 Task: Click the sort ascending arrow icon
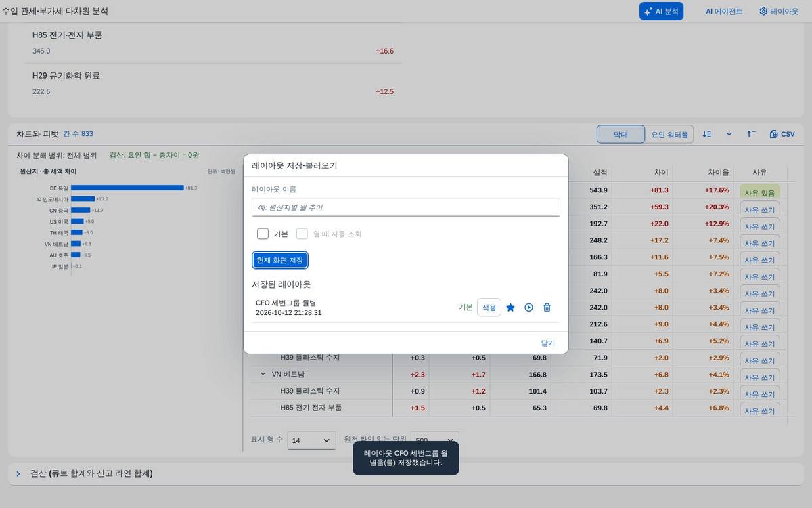(x=751, y=134)
